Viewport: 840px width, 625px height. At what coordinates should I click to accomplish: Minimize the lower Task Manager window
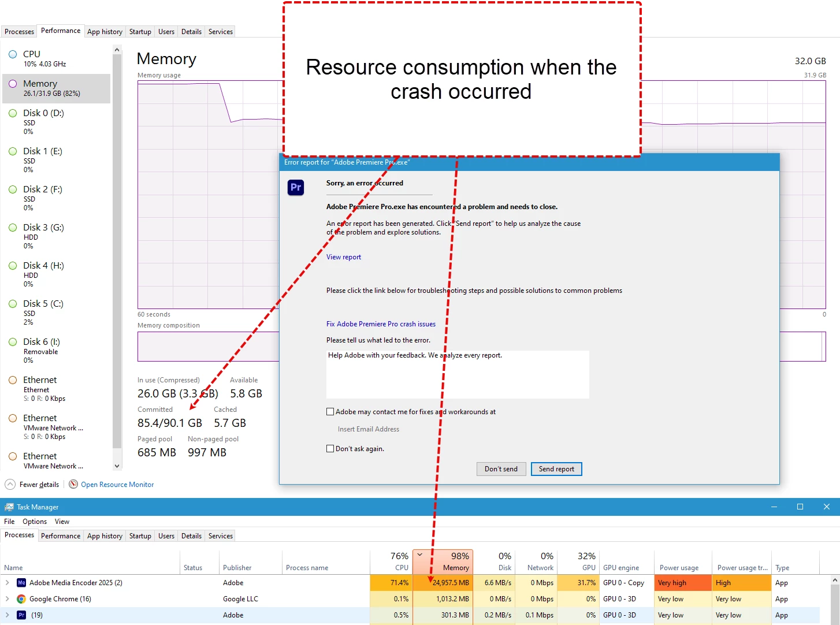pyautogui.click(x=774, y=507)
